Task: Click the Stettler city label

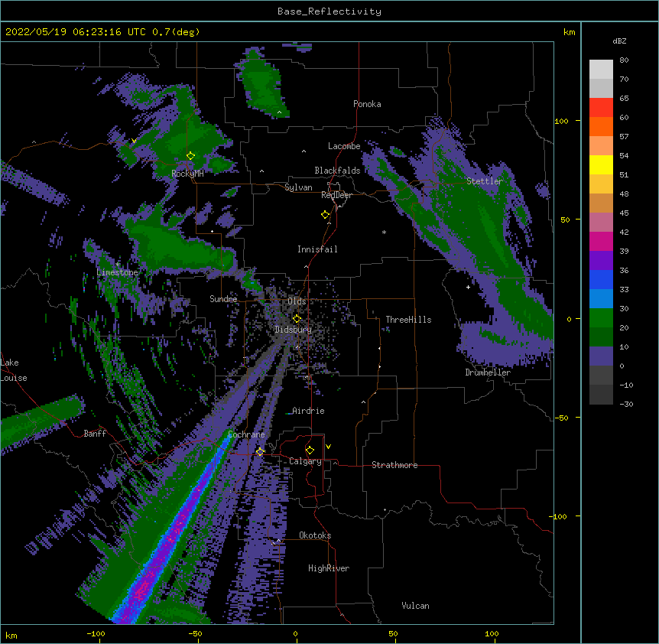Action: coord(485,181)
